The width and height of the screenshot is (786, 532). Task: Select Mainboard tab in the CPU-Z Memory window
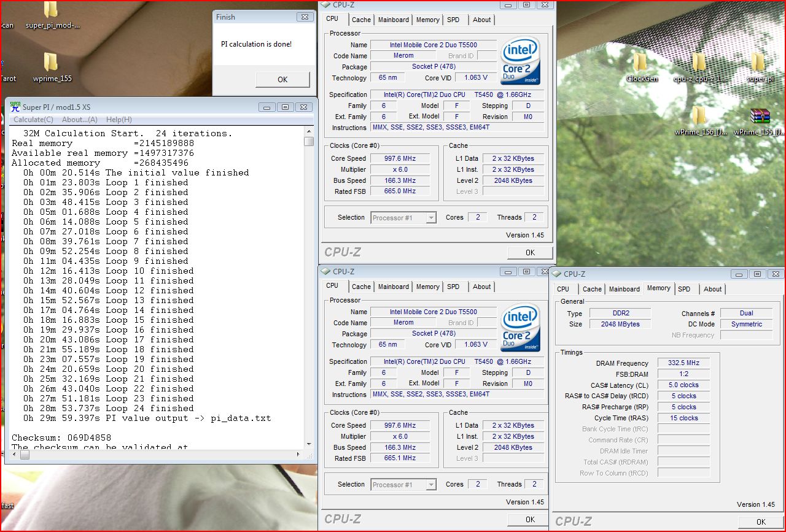point(625,289)
